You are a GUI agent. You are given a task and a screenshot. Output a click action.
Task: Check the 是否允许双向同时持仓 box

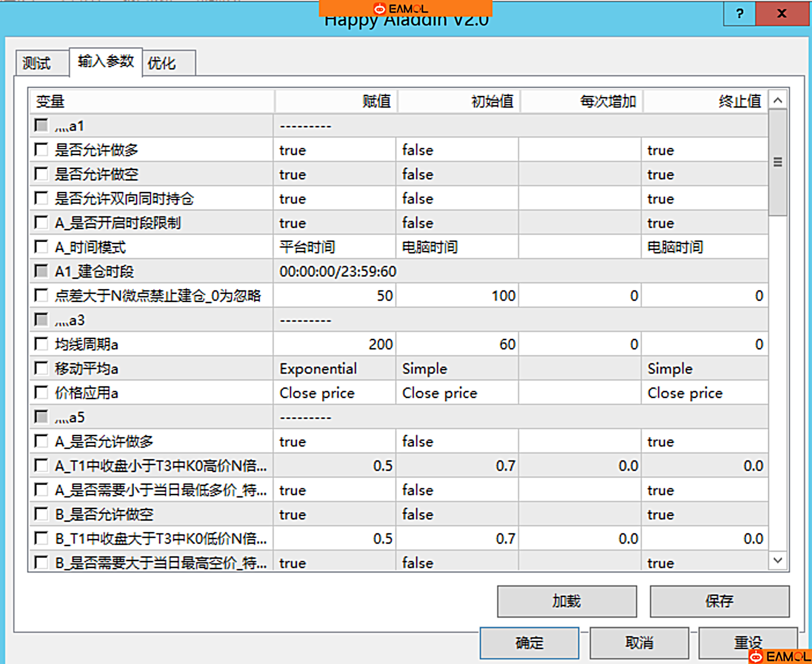point(41,198)
